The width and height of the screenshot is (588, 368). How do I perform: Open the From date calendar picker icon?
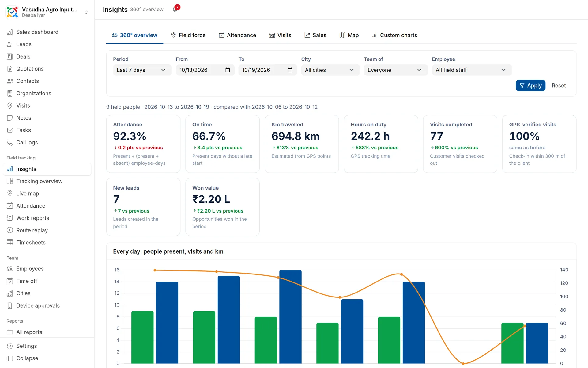click(x=228, y=70)
